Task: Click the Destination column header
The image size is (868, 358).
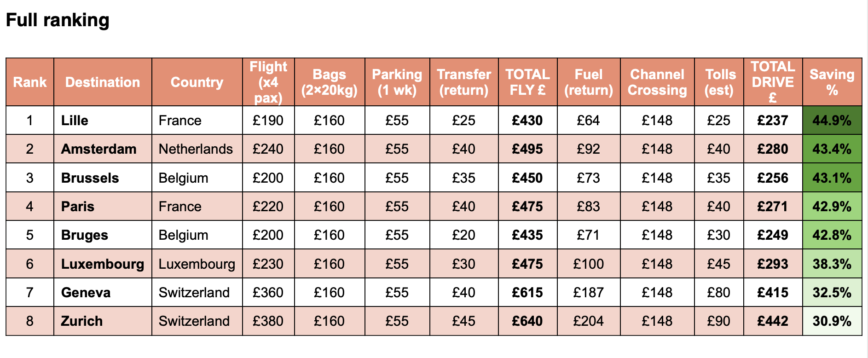Action: (x=103, y=82)
